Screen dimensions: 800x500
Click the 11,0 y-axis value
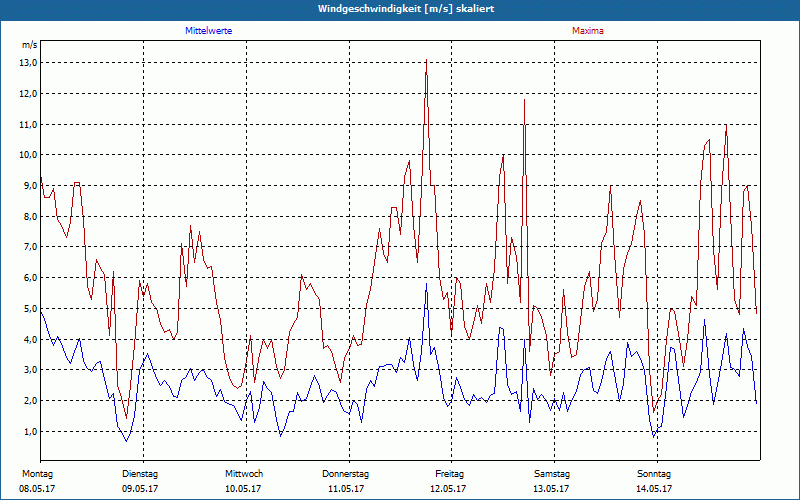point(30,124)
